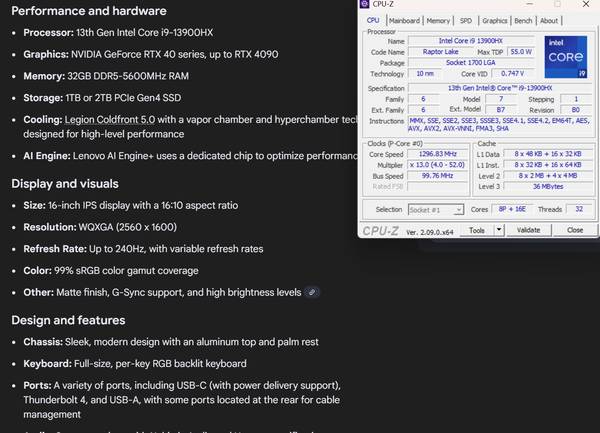Click the Core Speed value field
This screenshot has height=433, width=600.
(x=444, y=155)
